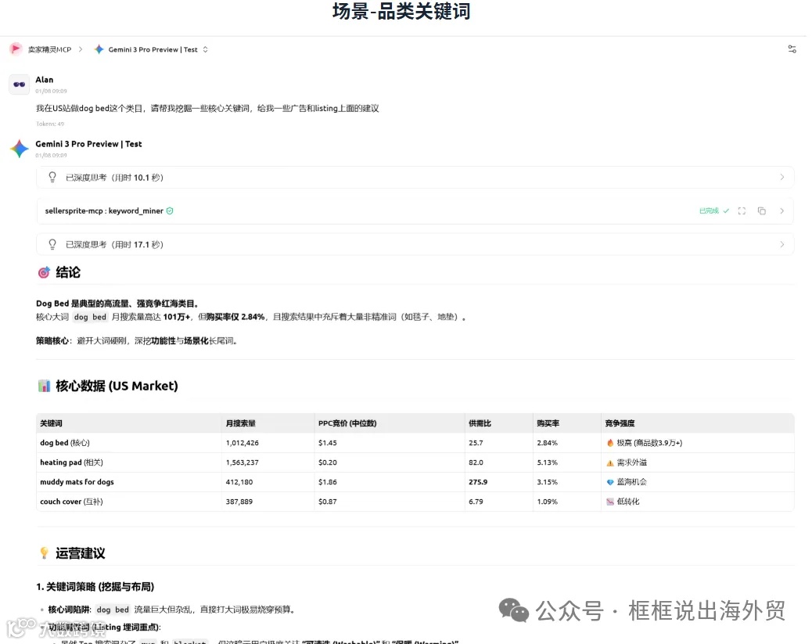Click the lightbulb icon on the first thinking row
The image size is (812, 644).
[52, 178]
